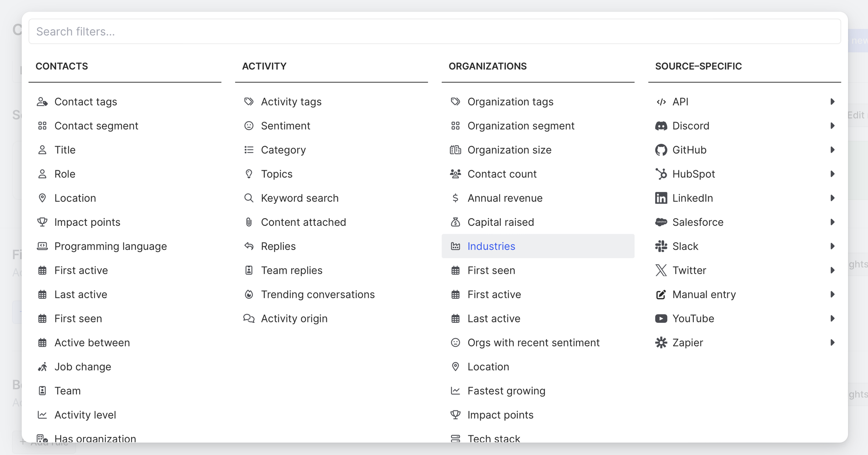This screenshot has height=455, width=868.
Task: Open the Zapier submenu arrow
Action: coord(832,343)
